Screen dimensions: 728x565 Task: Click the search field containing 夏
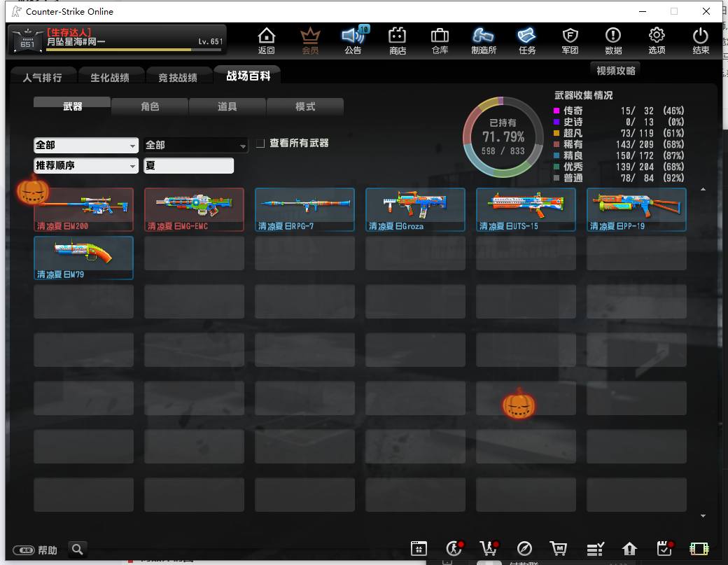tap(188, 166)
